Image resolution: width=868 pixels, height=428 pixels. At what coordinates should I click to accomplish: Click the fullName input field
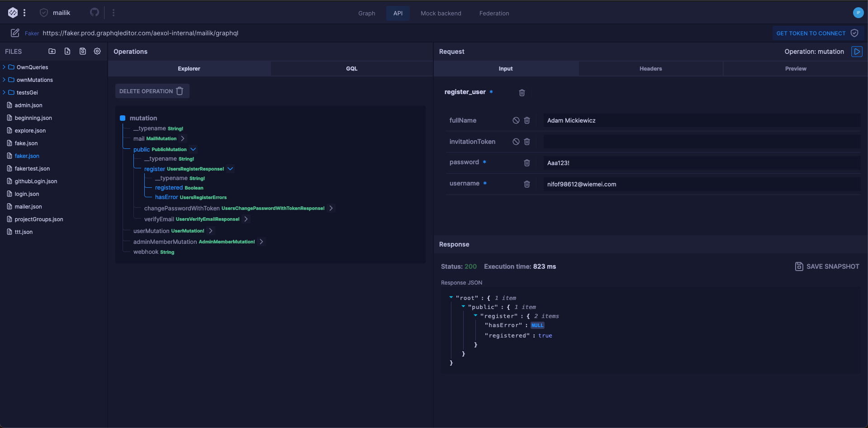[x=702, y=120]
